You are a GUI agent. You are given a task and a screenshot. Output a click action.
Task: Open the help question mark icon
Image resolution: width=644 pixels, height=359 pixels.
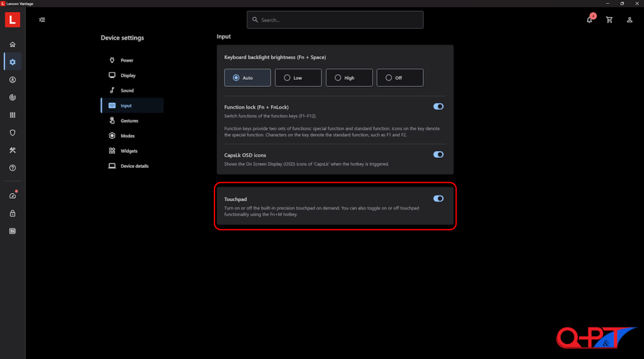coord(13,168)
